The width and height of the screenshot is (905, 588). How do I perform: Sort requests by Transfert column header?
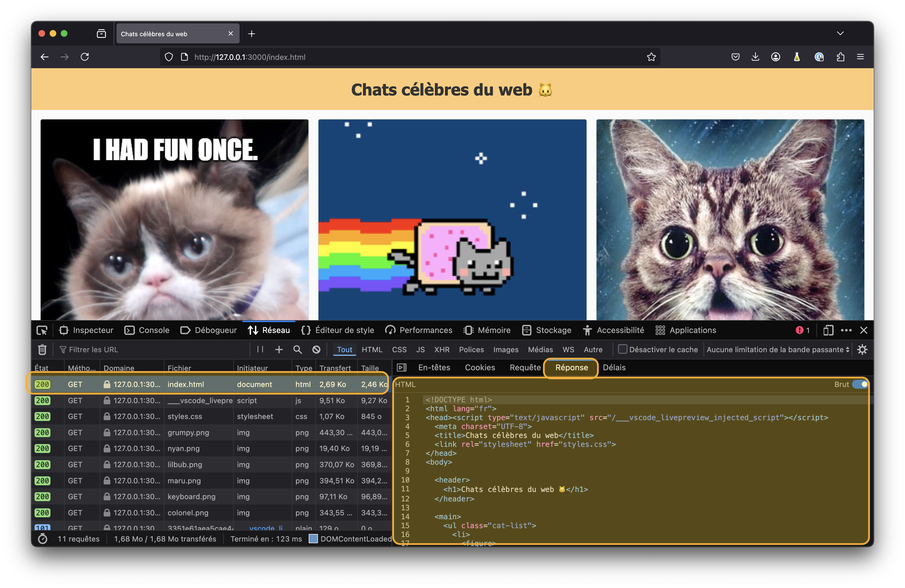click(336, 368)
